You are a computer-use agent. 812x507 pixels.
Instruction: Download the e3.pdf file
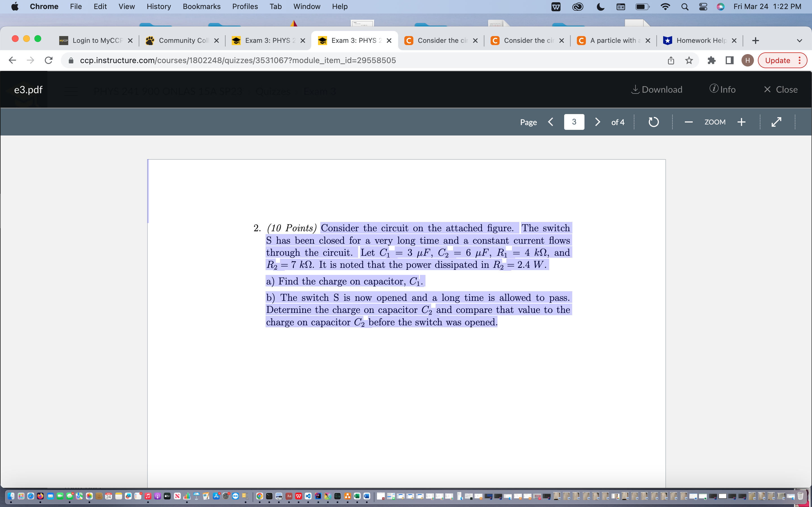(656, 90)
